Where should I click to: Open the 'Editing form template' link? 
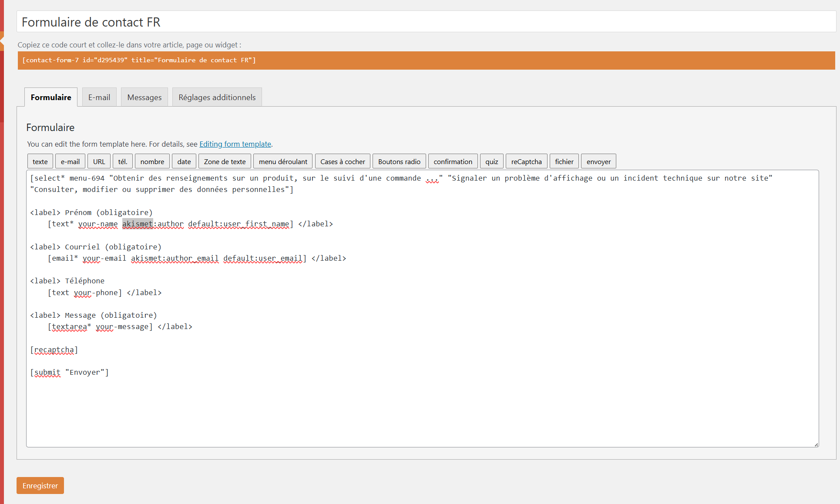tap(235, 144)
